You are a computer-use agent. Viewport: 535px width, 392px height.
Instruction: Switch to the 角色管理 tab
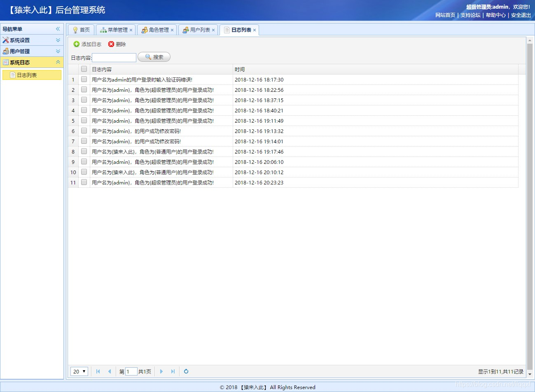(156, 30)
